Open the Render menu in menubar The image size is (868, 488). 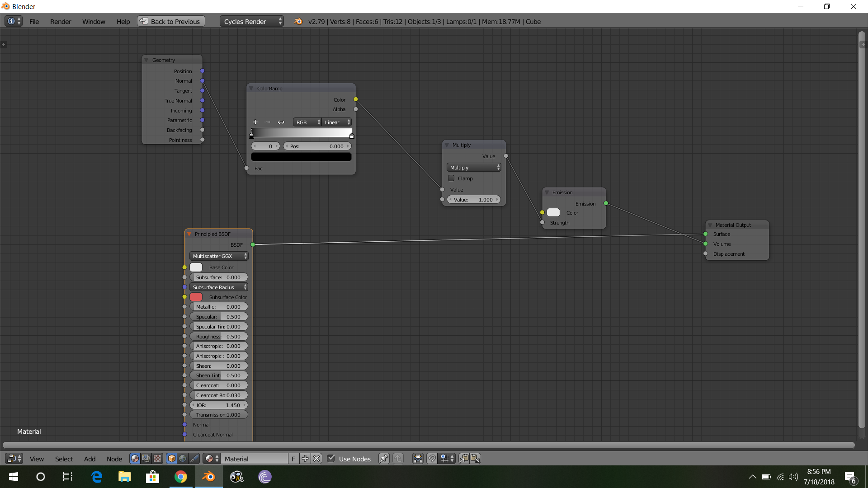(60, 21)
